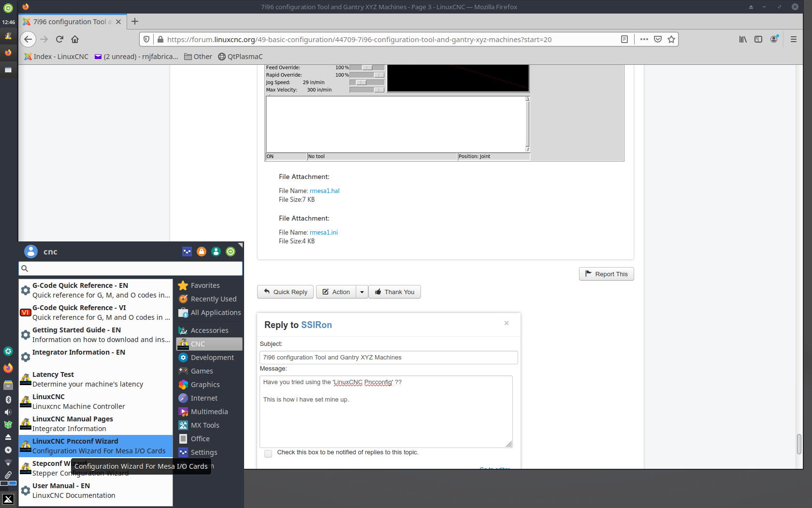Image resolution: width=812 pixels, height=508 pixels.
Task: Launch LinuxCNC Pncconf Wizard
Action: tap(96, 446)
